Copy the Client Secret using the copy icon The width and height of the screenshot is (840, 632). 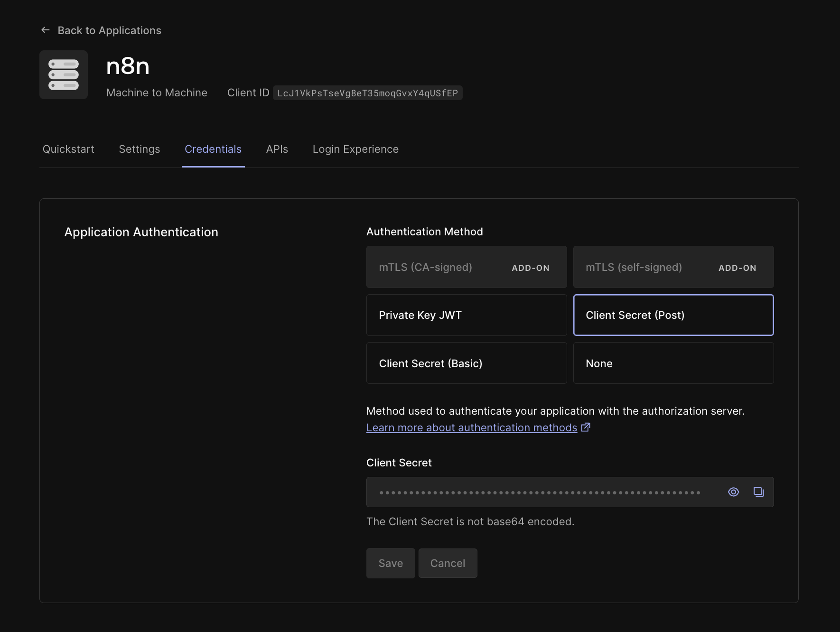tap(758, 492)
